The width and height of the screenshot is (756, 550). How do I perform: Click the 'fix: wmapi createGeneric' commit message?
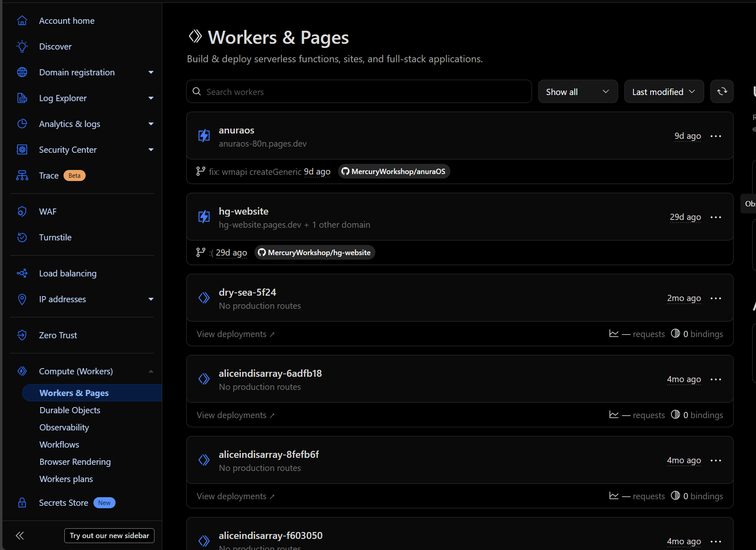click(255, 172)
